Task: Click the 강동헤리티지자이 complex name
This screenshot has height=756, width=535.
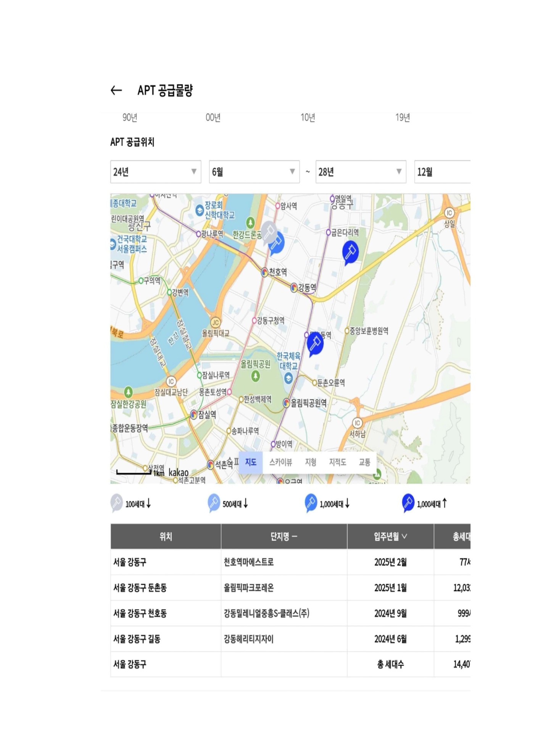Action: tap(249, 639)
